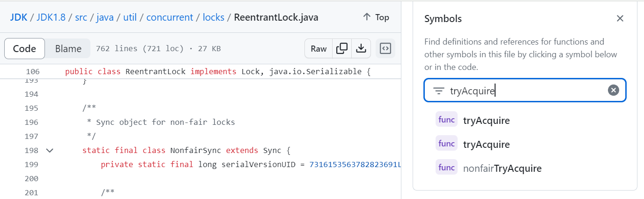Open the Raw file view
This screenshot has height=199, width=644.
(x=318, y=48)
